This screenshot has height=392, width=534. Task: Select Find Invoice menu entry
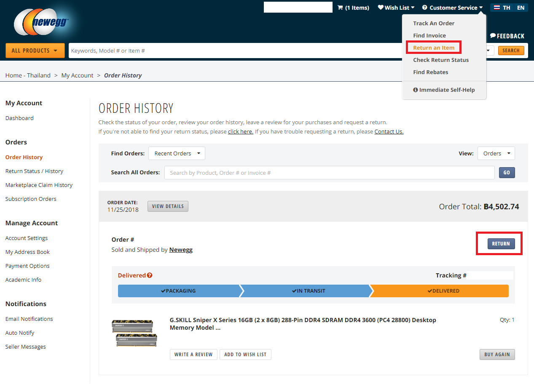click(429, 35)
